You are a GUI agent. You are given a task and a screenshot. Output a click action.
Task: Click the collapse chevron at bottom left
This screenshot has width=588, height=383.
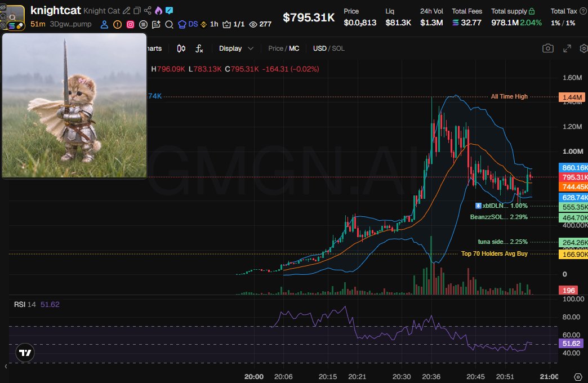(6, 366)
